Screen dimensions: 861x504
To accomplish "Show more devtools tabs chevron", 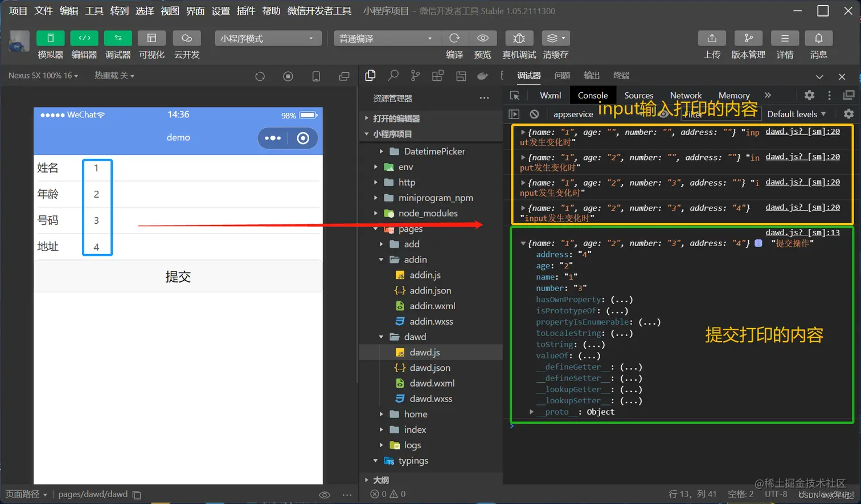I will (x=768, y=95).
